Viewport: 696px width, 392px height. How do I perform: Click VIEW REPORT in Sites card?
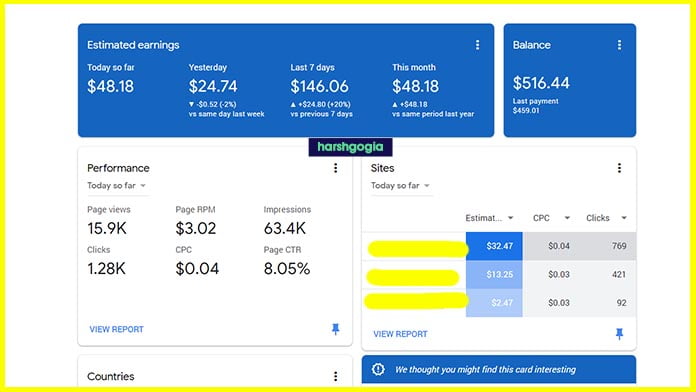coord(400,334)
